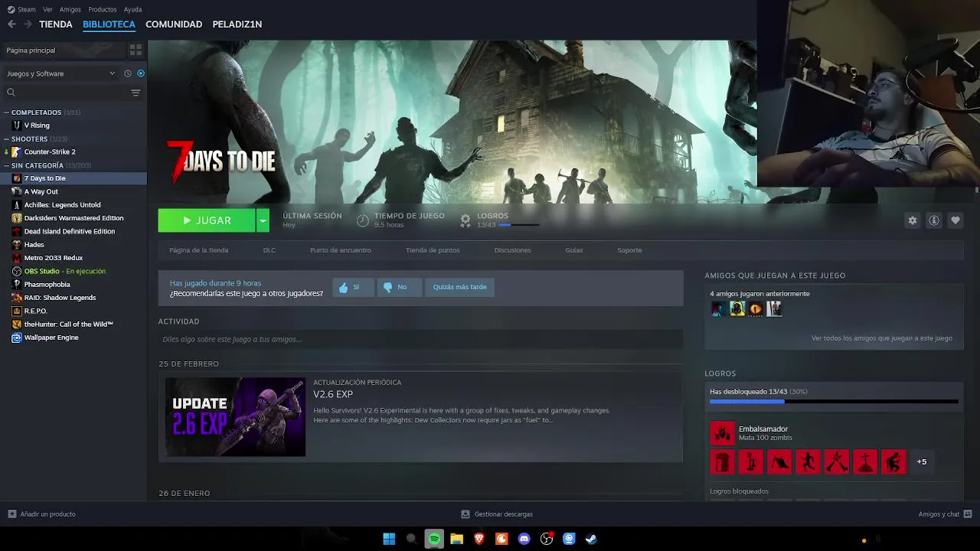Click the green JUGAR button
Image resolution: width=980 pixels, height=551 pixels.
(207, 220)
